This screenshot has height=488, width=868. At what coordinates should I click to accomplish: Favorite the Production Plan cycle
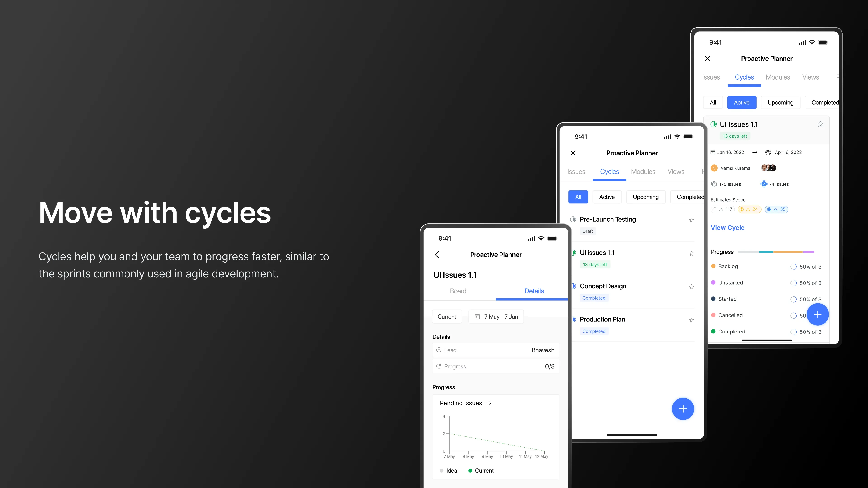(691, 320)
